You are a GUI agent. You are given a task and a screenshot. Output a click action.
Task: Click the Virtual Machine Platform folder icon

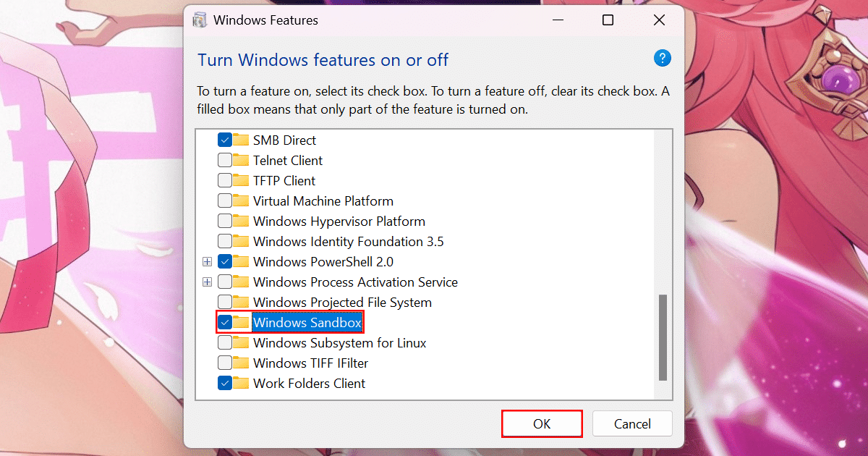pos(241,201)
